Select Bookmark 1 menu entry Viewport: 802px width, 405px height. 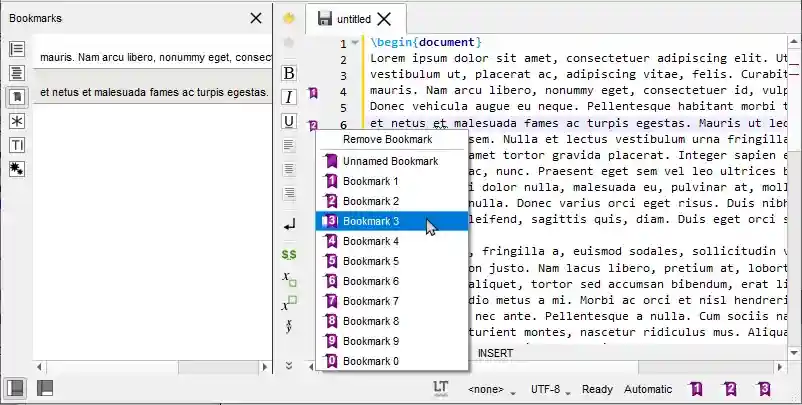click(x=392, y=181)
